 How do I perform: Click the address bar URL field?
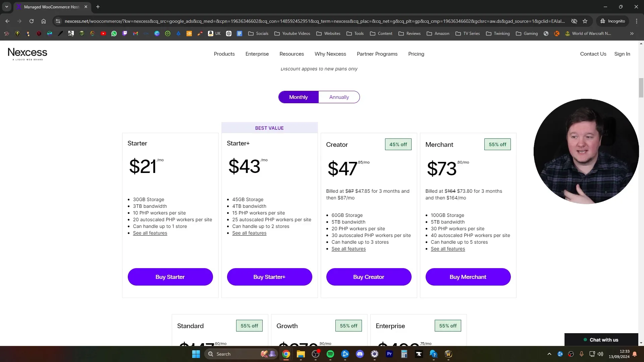(x=315, y=21)
